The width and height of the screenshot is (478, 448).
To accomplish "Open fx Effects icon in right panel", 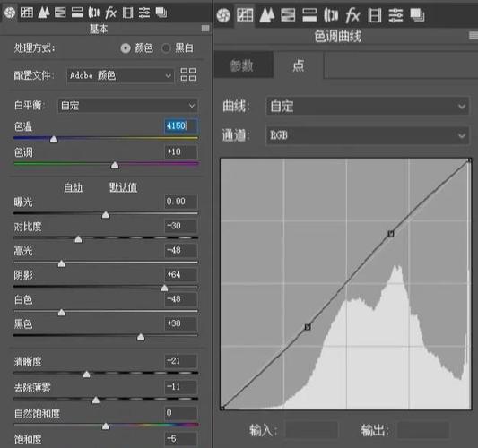I will click(352, 15).
